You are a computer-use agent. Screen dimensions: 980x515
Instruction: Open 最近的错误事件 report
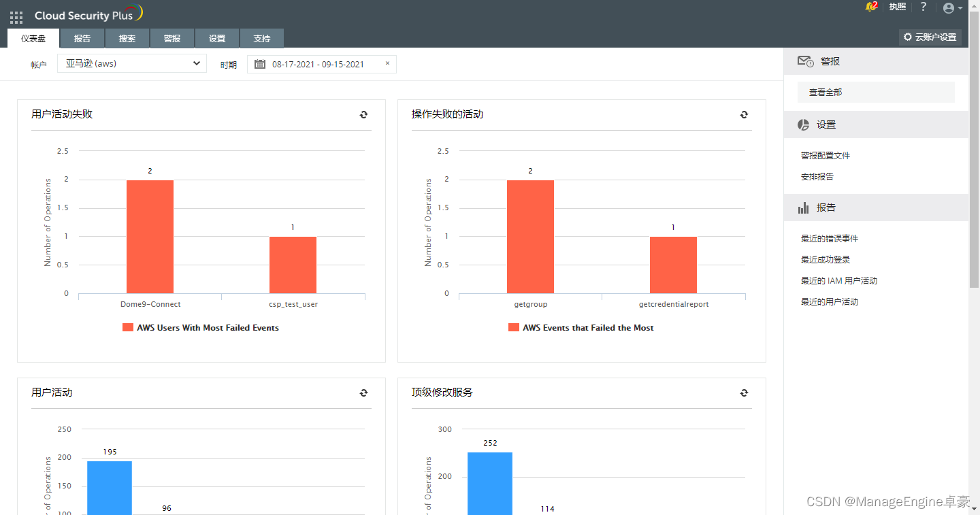point(830,239)
